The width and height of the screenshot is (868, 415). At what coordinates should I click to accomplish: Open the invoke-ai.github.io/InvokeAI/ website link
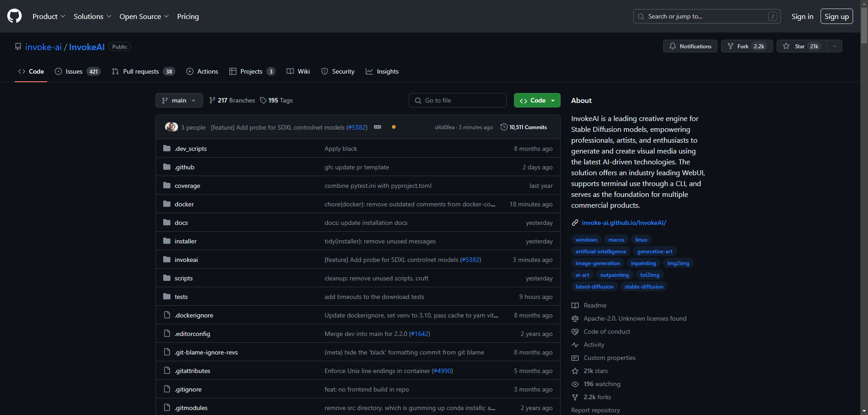pos(624,223)
